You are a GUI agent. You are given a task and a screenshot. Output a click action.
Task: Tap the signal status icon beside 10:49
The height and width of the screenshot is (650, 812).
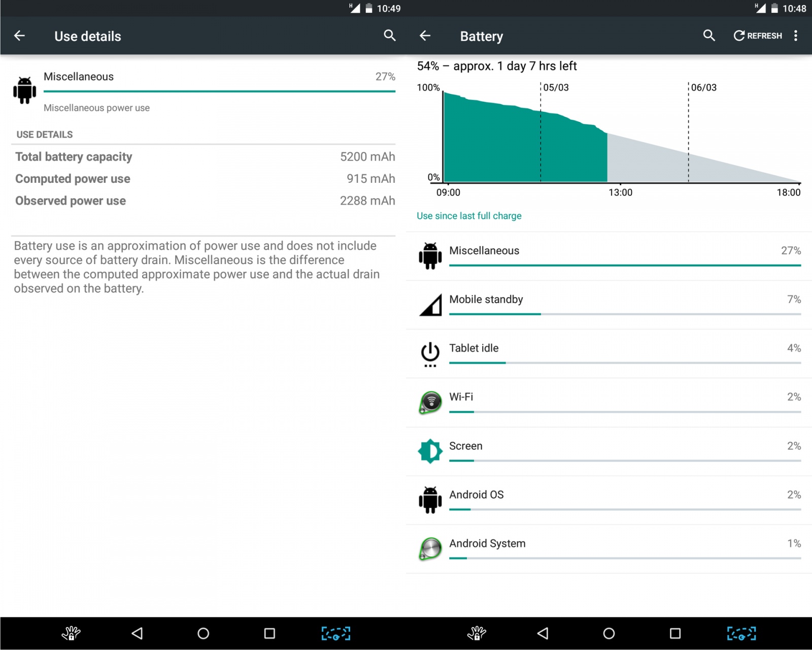[x=354, y=8]
